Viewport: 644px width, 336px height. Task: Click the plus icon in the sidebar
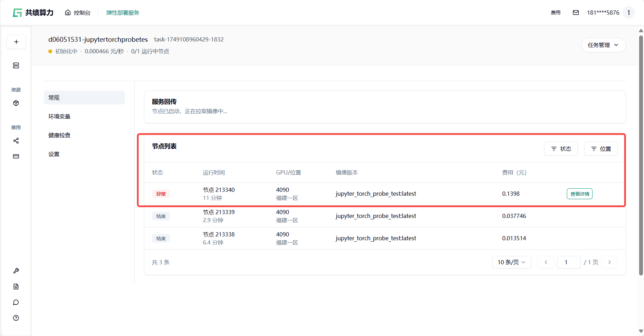tap(16, 42)
